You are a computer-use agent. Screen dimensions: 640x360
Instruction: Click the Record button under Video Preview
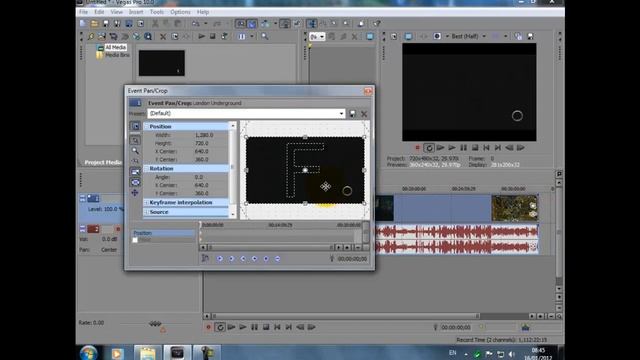click(x=417, y=148)
